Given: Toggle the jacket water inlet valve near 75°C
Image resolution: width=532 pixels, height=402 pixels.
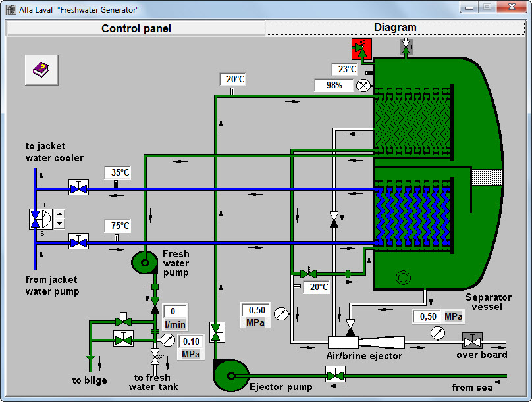Looking at the screenshot, I should coord(79,243).
